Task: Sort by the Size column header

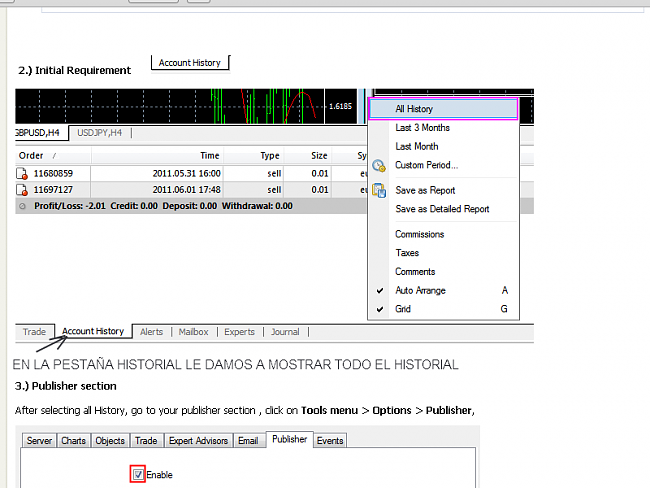Action: coord(308,156)
